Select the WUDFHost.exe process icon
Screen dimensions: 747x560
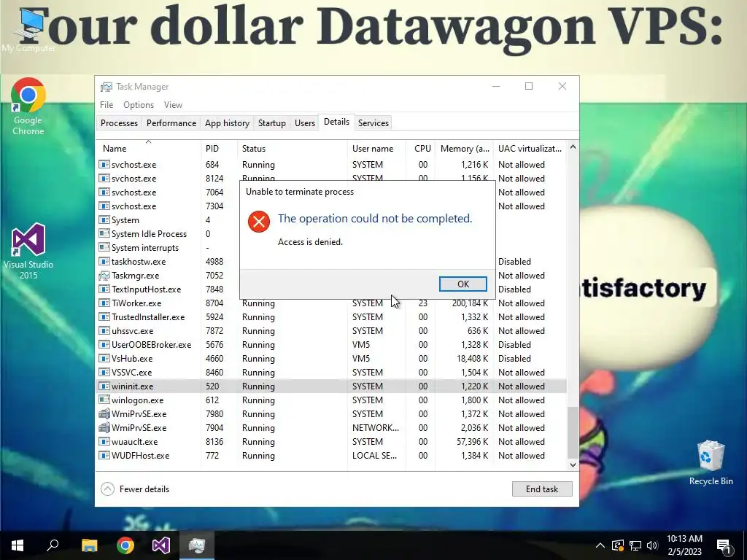104,455
